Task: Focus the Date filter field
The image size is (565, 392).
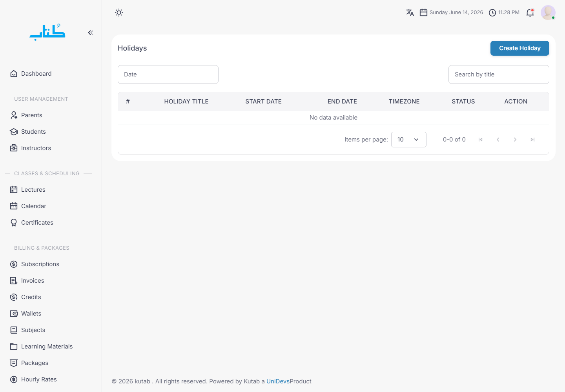Action: click(168, 74)
